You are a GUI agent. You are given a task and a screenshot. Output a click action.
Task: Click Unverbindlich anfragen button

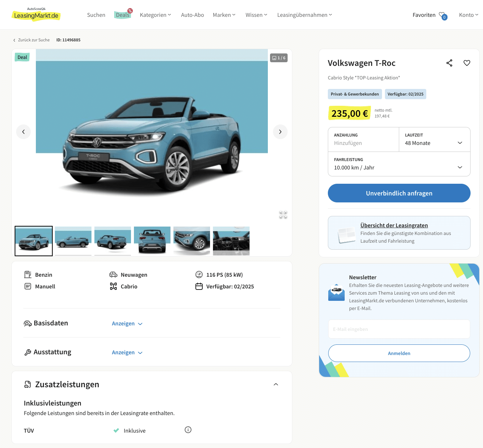[399, 193]
